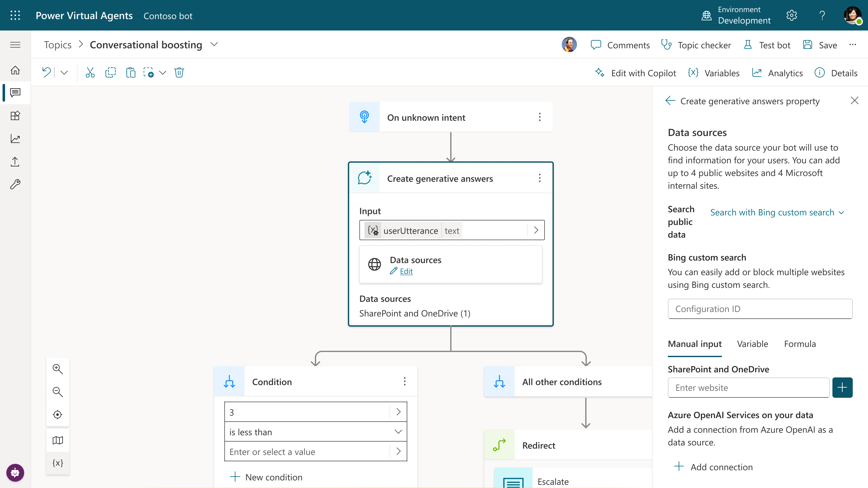This screenshot has height=488, width=868.
Task: Switch to the Variable tab
Action: click(x=752, y=344)
